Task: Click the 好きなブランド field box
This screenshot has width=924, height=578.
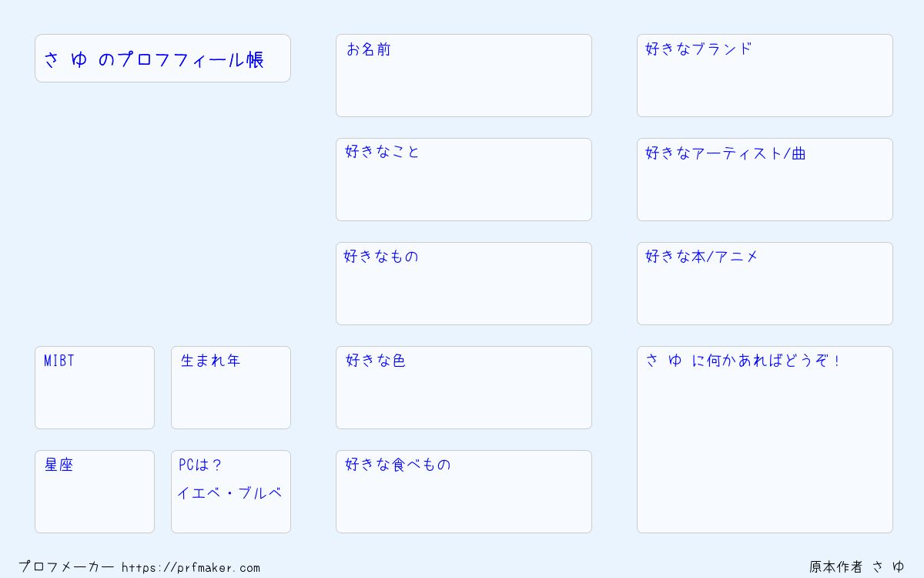Action: (x=765, y=76)
